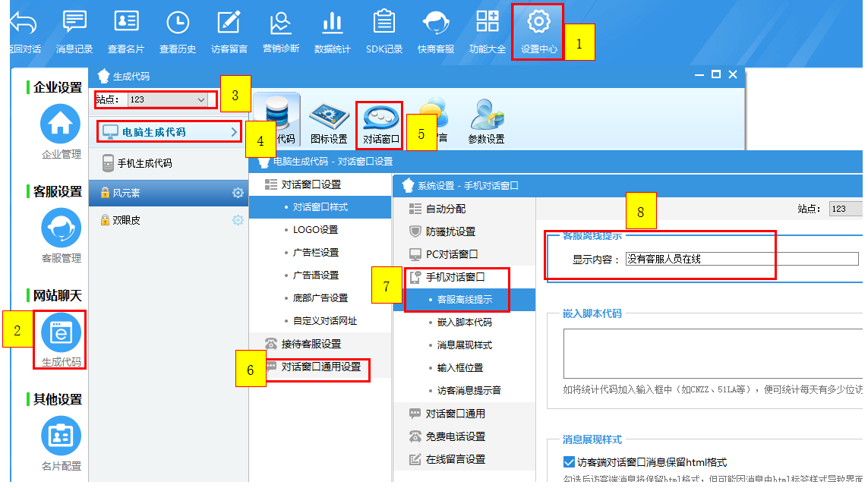
Task: Expand 对话窗口通用设置 section
Action: coord(320,367)
